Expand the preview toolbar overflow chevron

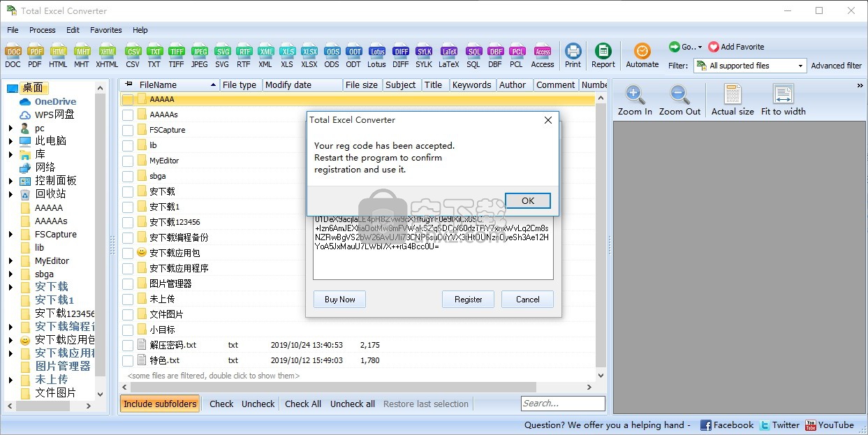pos(860,86)
